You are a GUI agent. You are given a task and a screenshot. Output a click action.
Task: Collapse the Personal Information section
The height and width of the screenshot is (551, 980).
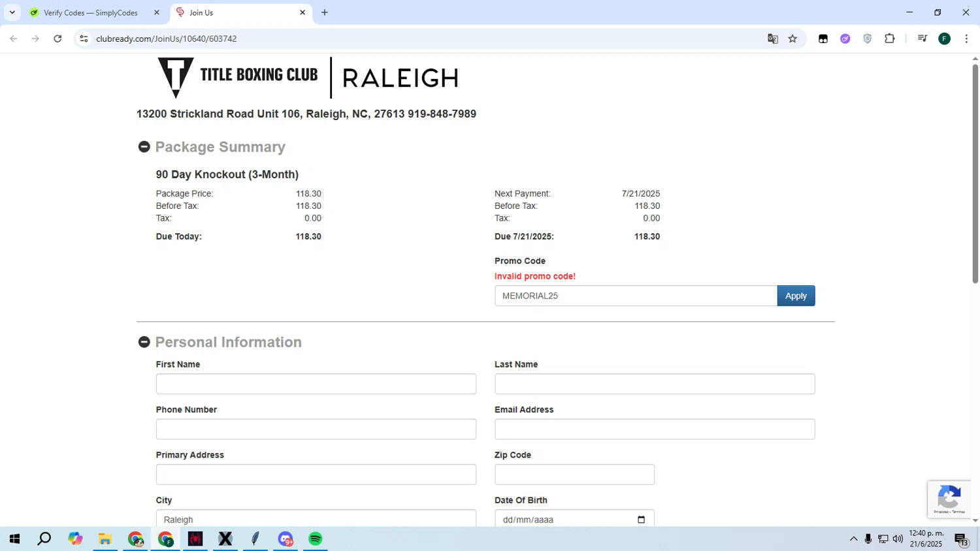coord(144,342)
